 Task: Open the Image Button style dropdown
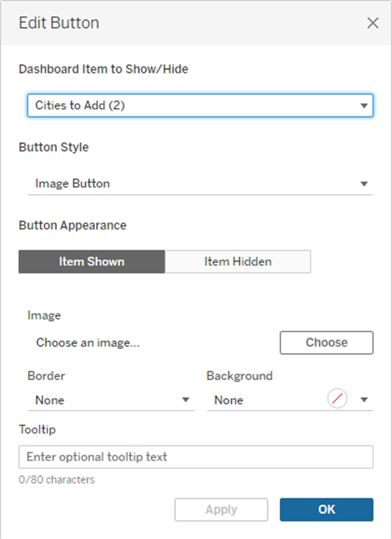pos(187,184)
